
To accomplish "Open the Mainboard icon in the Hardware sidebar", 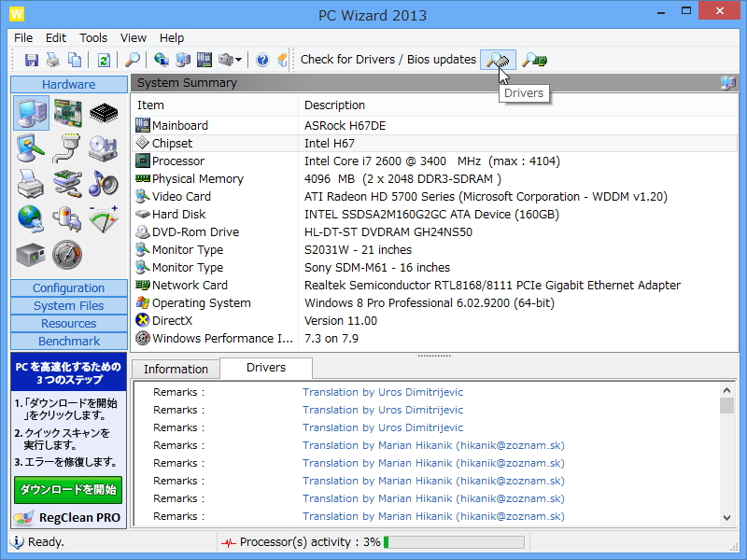I will click(x=66, y=111).
